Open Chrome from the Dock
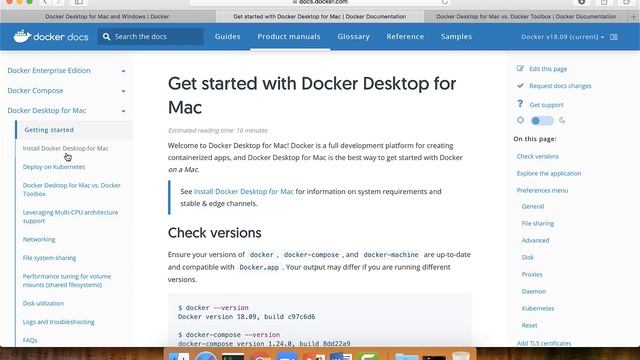This screenshot has width=640, height=360. click(x=260, y=356)
